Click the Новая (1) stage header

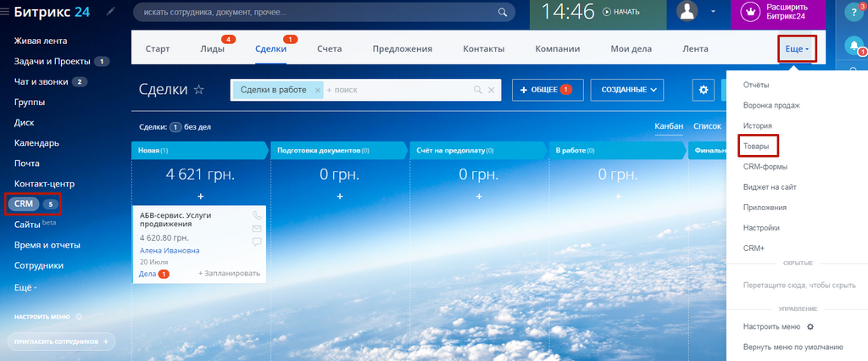(199, 150)
